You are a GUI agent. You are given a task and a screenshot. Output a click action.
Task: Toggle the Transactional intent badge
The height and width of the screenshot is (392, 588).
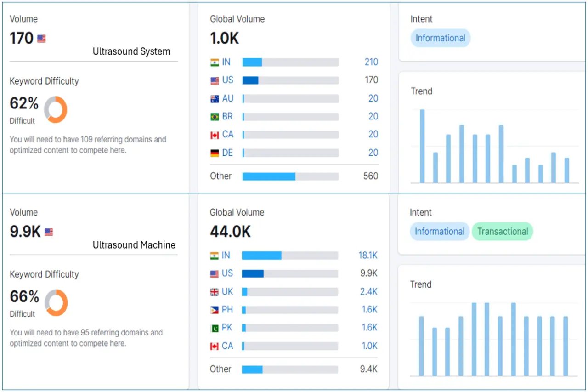click(x=502, y=232)
